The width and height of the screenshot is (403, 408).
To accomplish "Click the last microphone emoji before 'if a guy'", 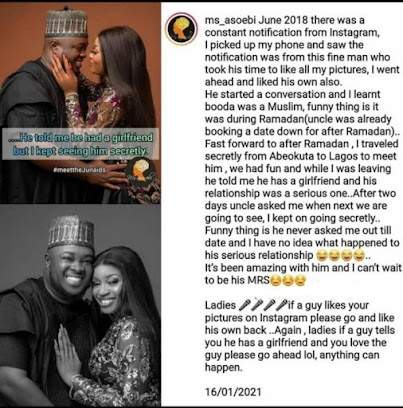I will [x=281, y=305].
